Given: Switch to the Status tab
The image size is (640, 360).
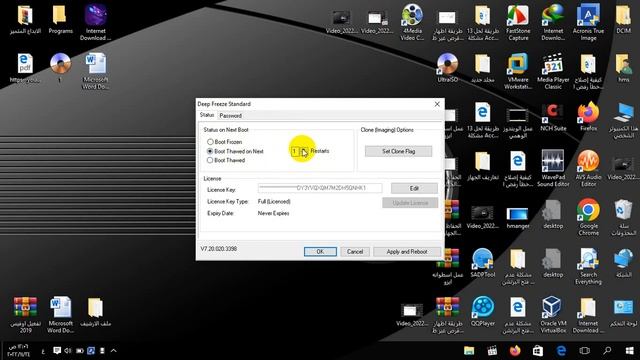Looking at the screenshot, I should 207,115.
